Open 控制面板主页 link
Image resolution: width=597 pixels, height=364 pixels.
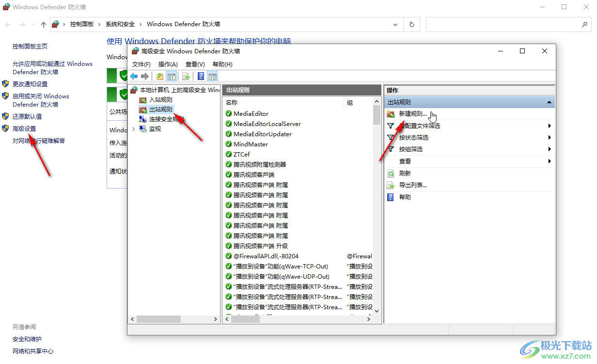click(30, 46)
